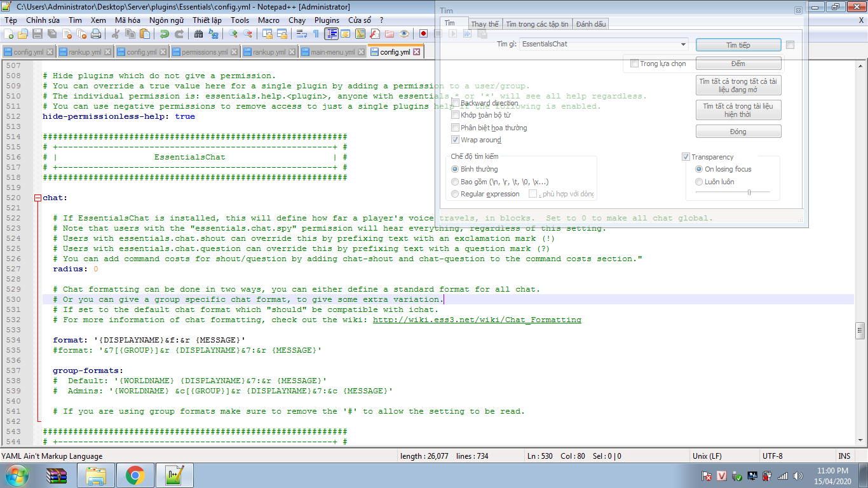Open the 'Tìm gì' search history dropdown
868x488 pixels.
tap(683, 44)
